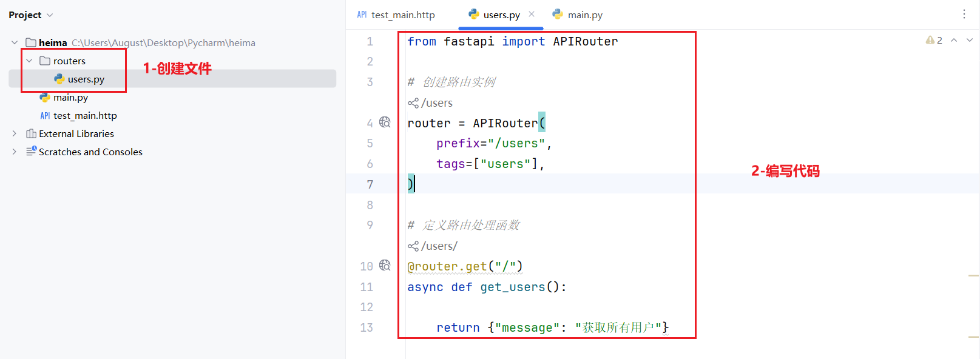Click the /users URL inlay share icon
This screenshot has width=980, height=359.
pos(413,103)
